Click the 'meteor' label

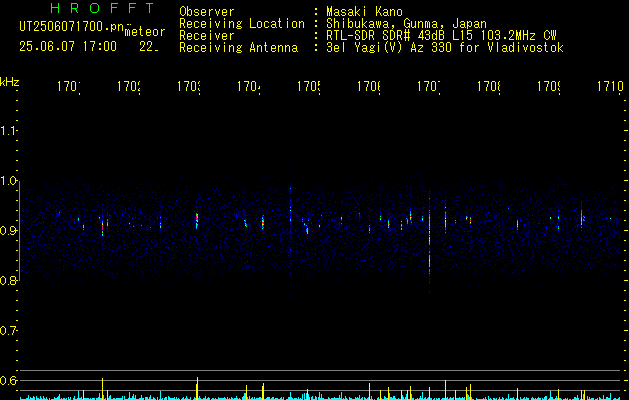coord(145,32)
